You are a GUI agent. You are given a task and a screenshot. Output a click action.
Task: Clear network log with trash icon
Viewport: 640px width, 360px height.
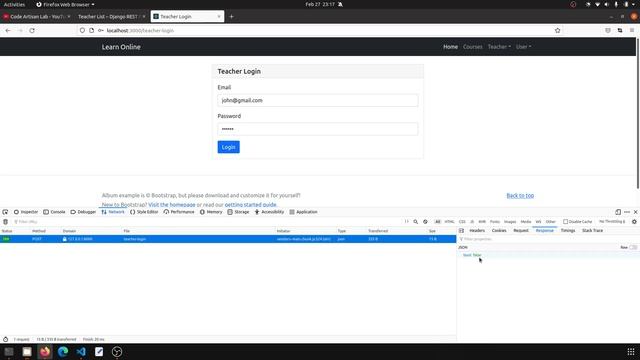[5, 222]
